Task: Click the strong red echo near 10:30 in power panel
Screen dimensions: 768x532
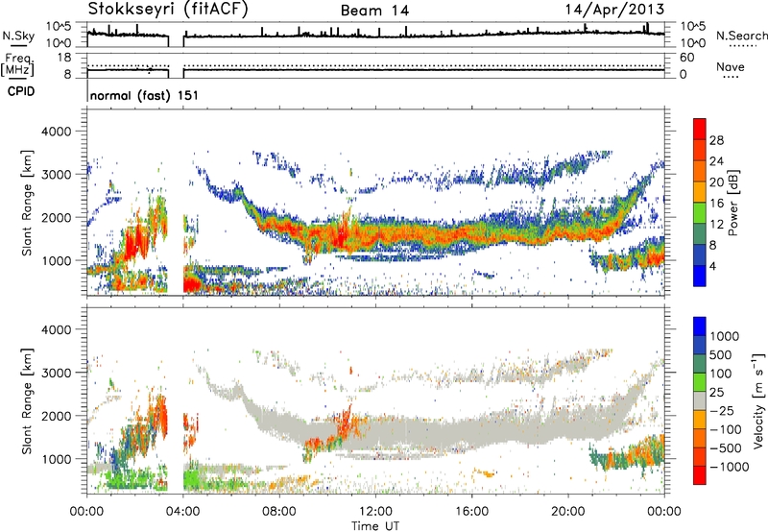Action: [341, 235]
